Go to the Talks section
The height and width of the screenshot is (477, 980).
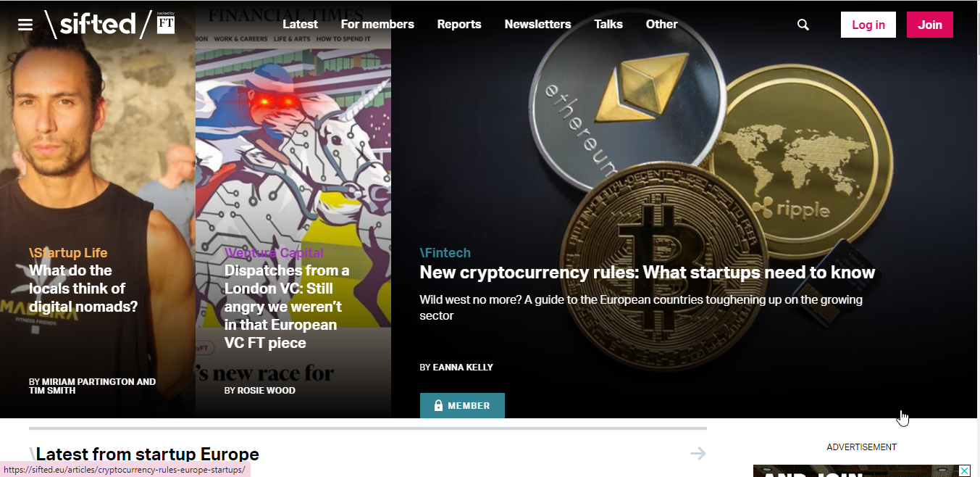tap(608, 24)
